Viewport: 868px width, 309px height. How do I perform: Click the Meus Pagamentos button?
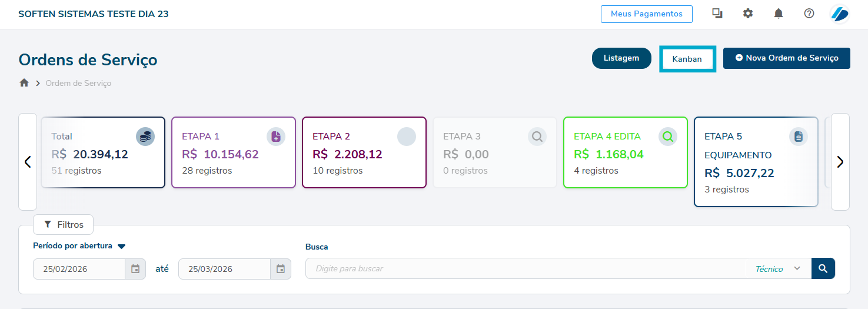[x=646, y=14]
